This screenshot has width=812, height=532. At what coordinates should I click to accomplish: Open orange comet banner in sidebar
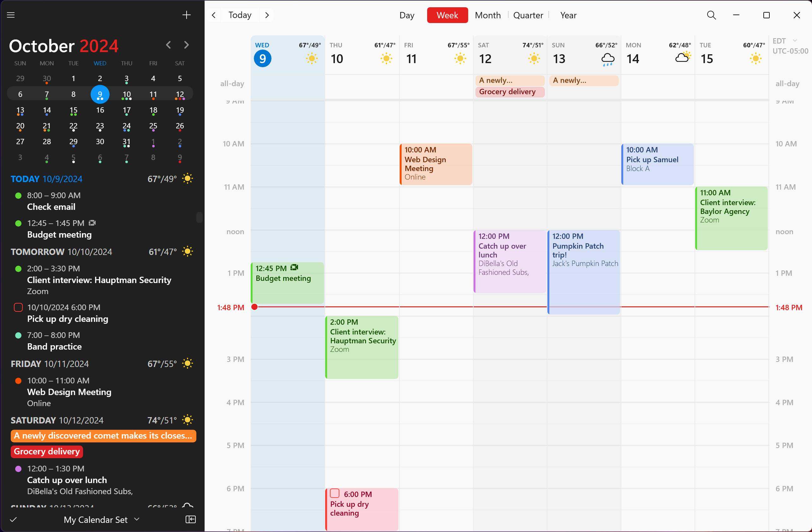tap(103, 436)
